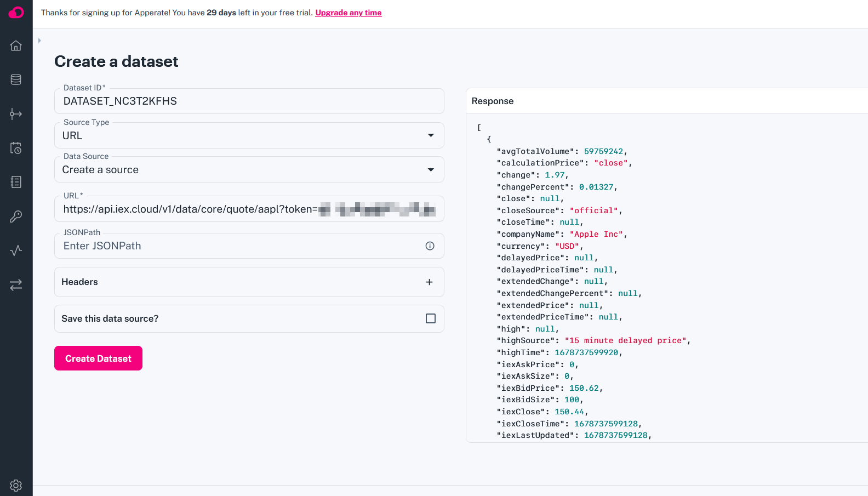Open the key tokens icon in sidebar
This screenshot has height=496, width=868.
16,216
